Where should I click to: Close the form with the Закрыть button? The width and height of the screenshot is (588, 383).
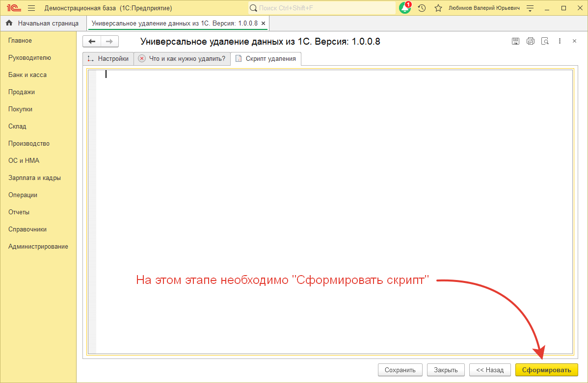tap(445, 370)
